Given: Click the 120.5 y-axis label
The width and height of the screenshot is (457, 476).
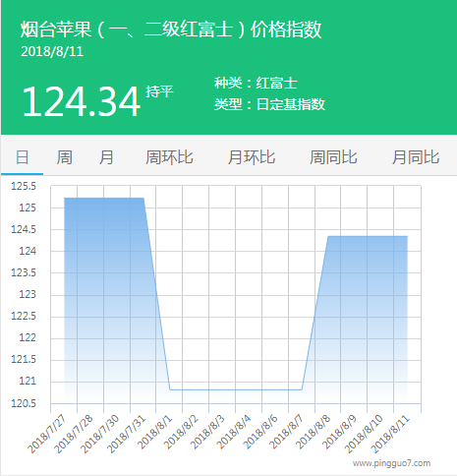Looking at the screenshot, I should pyautogui.click(x=24, y=403).
